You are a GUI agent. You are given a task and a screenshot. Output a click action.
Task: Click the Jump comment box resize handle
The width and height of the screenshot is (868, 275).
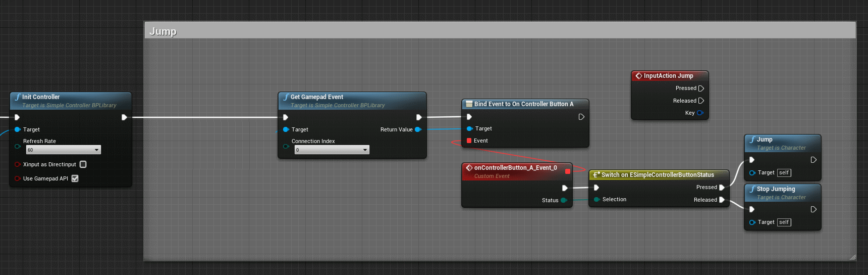click(852, 257)
